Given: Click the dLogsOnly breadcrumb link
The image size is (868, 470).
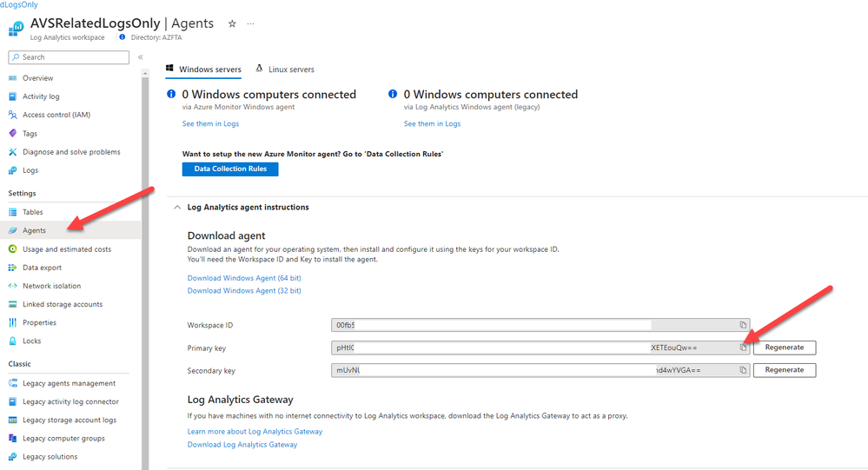Looking at the screenshot, I should click(x=19, y=4).
